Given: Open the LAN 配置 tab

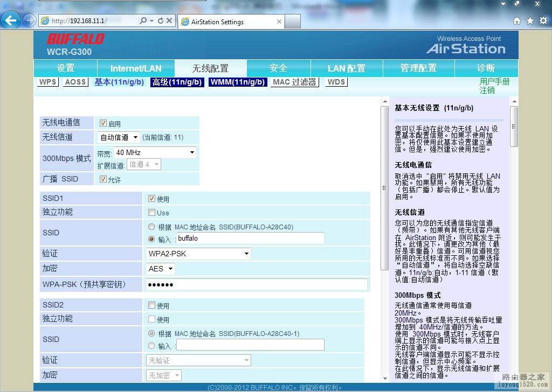Looking at the screenshot, I should click(x=347, y=68).
